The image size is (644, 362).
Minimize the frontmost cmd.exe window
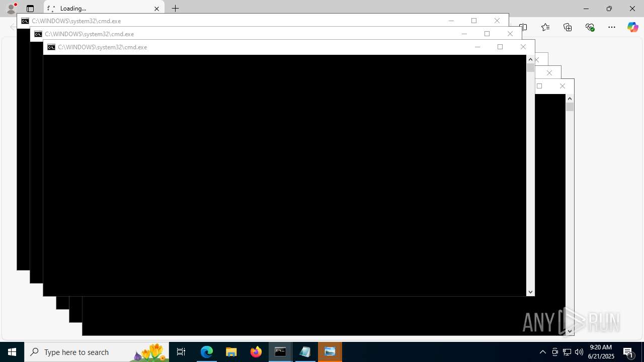tap(477, 47)
